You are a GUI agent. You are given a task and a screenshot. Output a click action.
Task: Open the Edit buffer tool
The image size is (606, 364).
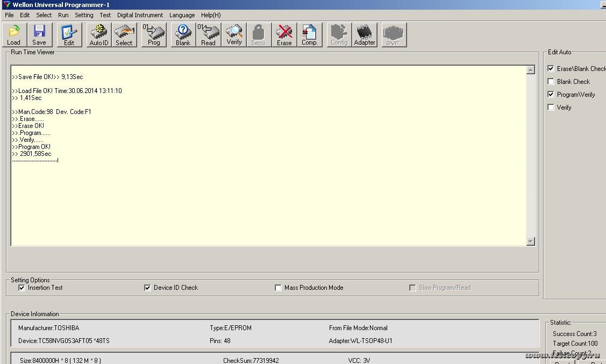pos(69,35)
